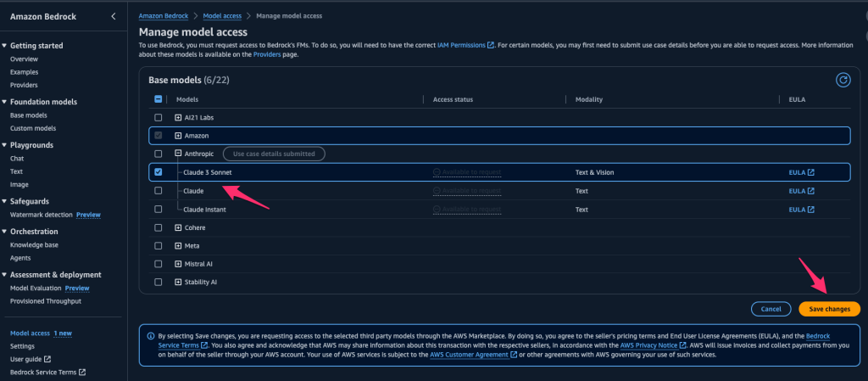Go to Amazon Bedrock breadcrumb
868x381 pixels.
pos(164,16)
